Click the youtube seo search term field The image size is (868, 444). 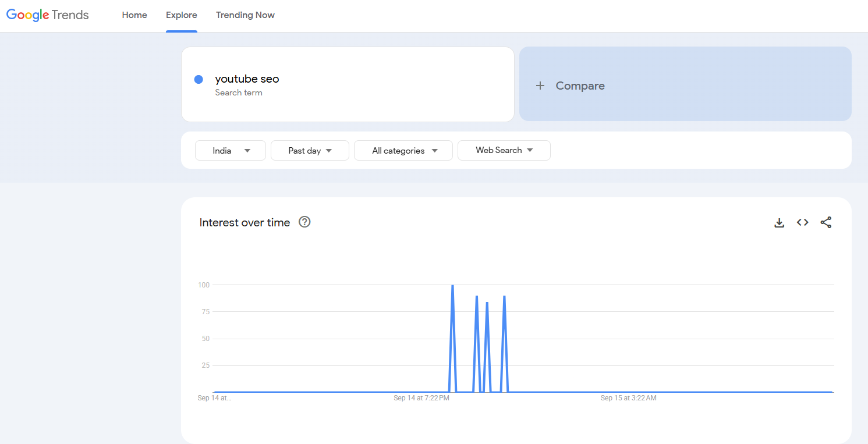pyautogui.click(x=348, y=84)
